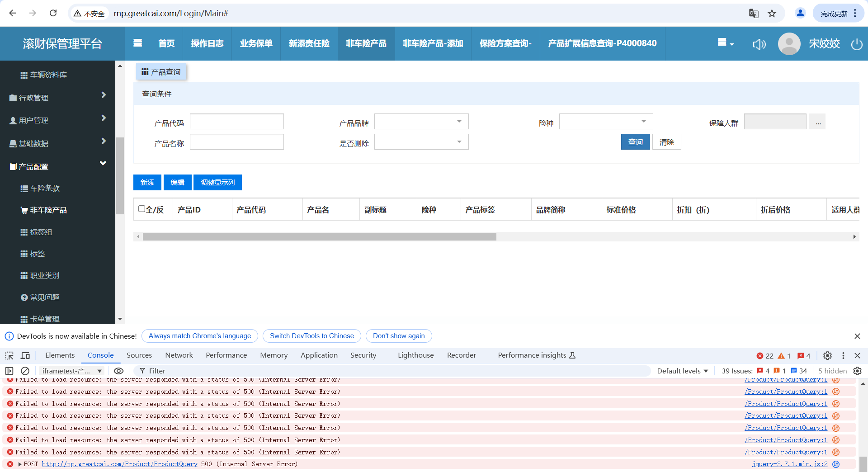Screen dimensions: 868x472
Task: Open the Default levels dropdown
Action: (682, 371)
